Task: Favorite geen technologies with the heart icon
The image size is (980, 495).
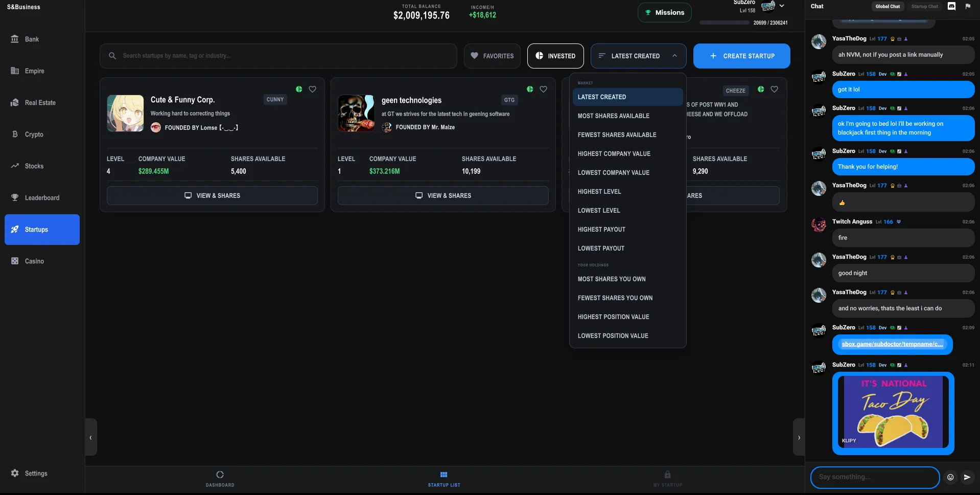Action: pos(543,89)
